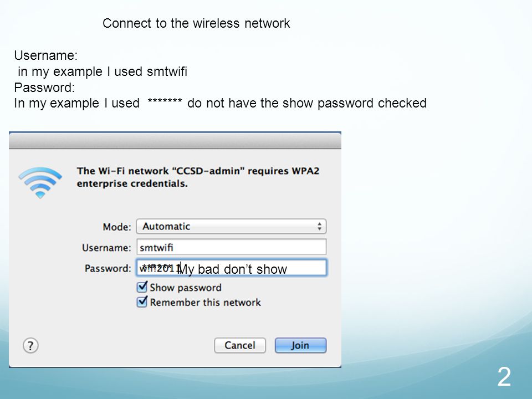Image resolution: width=532 pixels, height=399 pixels.
Task: Click the "do not have the show password checked" text
Action: click(x=306, y=103)
